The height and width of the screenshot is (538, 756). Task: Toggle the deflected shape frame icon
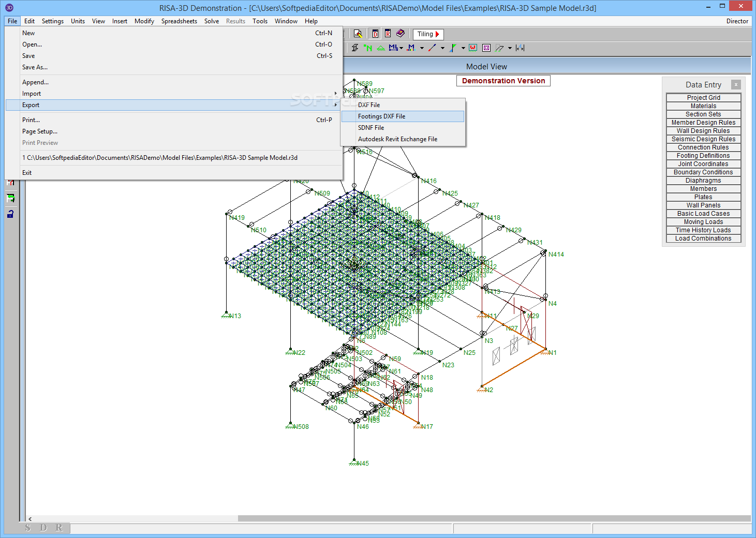[x=499, y=48]
